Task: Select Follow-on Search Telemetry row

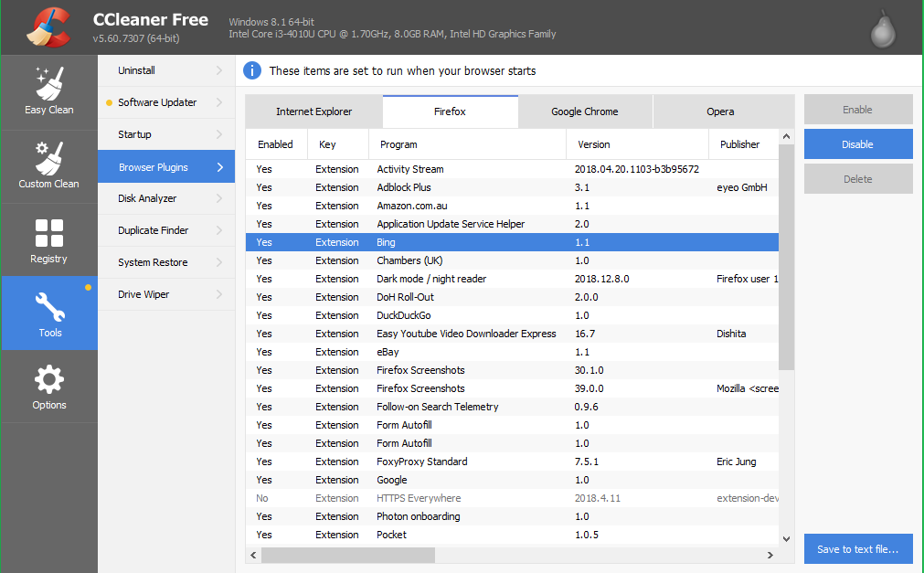Action: click(x=512, y=407)
